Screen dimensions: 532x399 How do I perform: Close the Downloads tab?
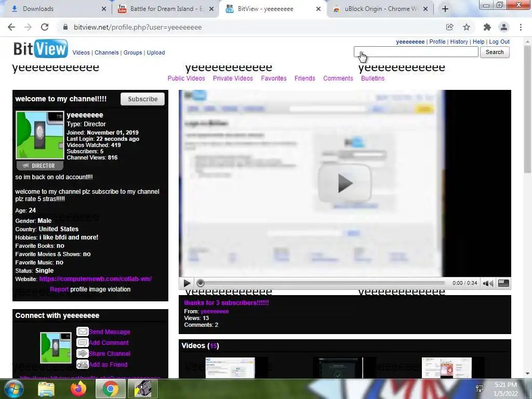[x=104, y=9]
